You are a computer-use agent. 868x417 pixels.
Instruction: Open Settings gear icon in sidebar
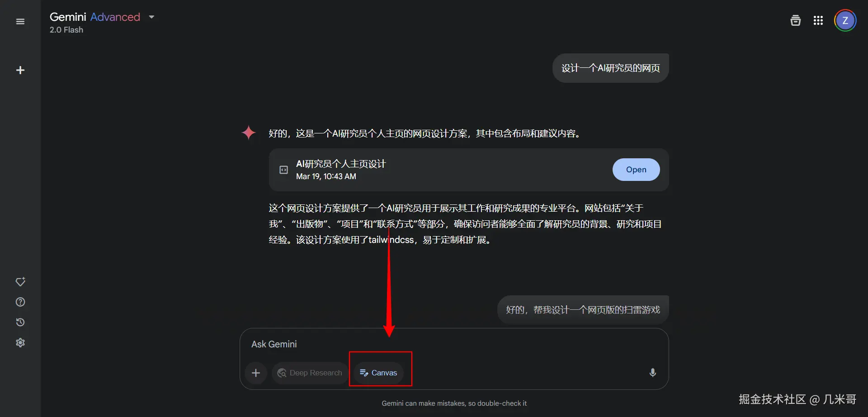pyautogui.click(x=20, y=343)
